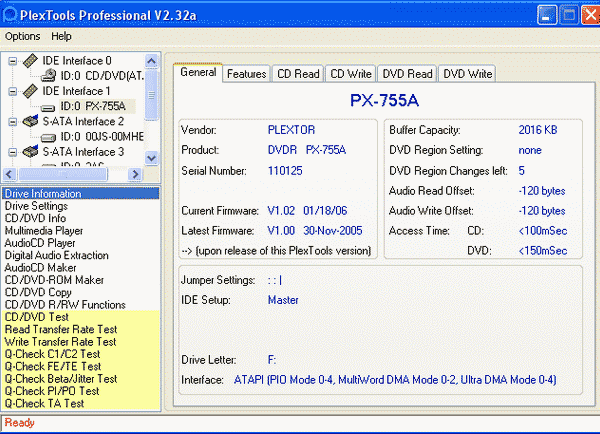Viewport: 600px width, 434px height.
Task: Switch to the DVD Read tab
Action: coord(407,73)
